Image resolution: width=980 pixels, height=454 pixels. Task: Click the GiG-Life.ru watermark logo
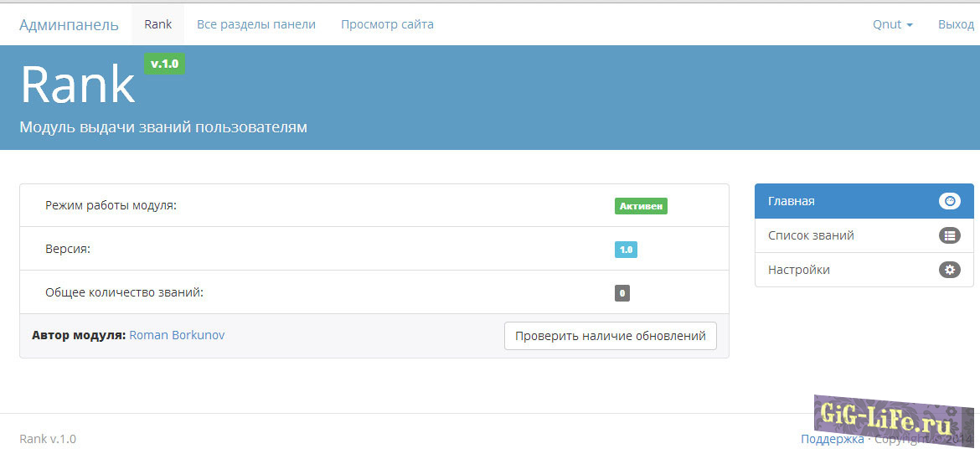887,416
